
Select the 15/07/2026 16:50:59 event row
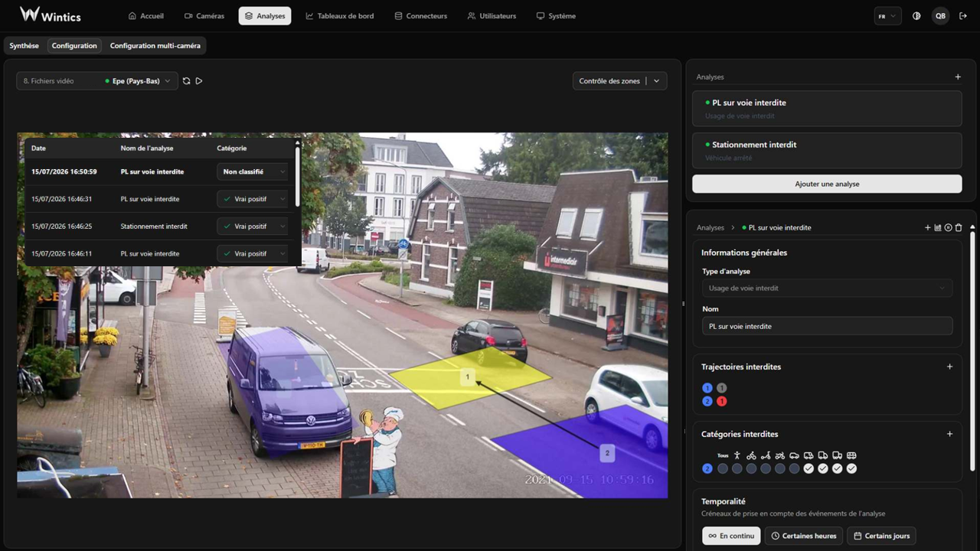click(x=159, y=172)
